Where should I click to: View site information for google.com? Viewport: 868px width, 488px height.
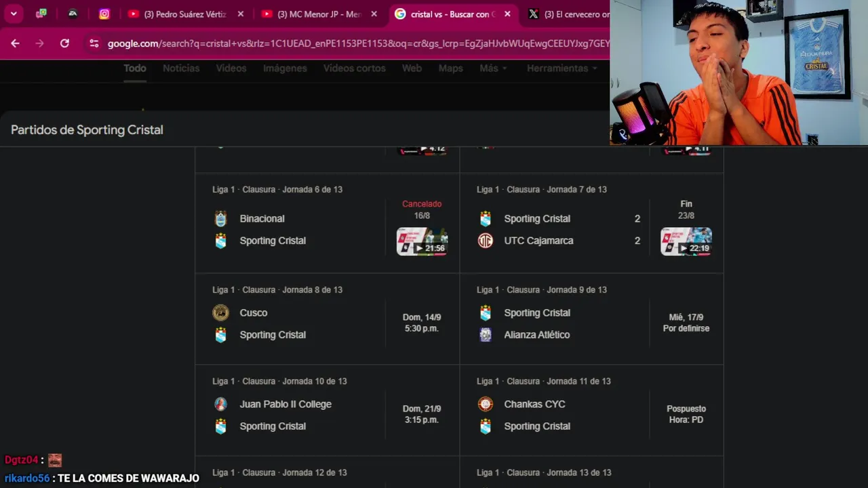pos(94,43)
